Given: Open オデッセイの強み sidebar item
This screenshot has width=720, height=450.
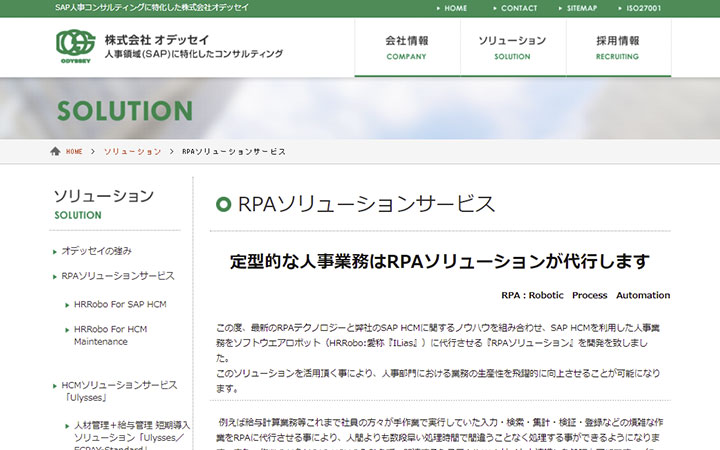Looking at the screenshot, I should pos(96,251).
